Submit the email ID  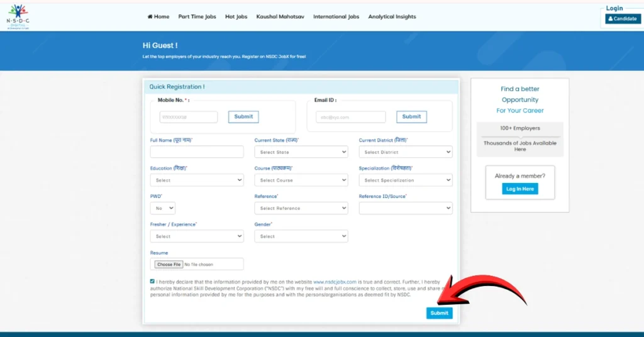pos(411,116)
